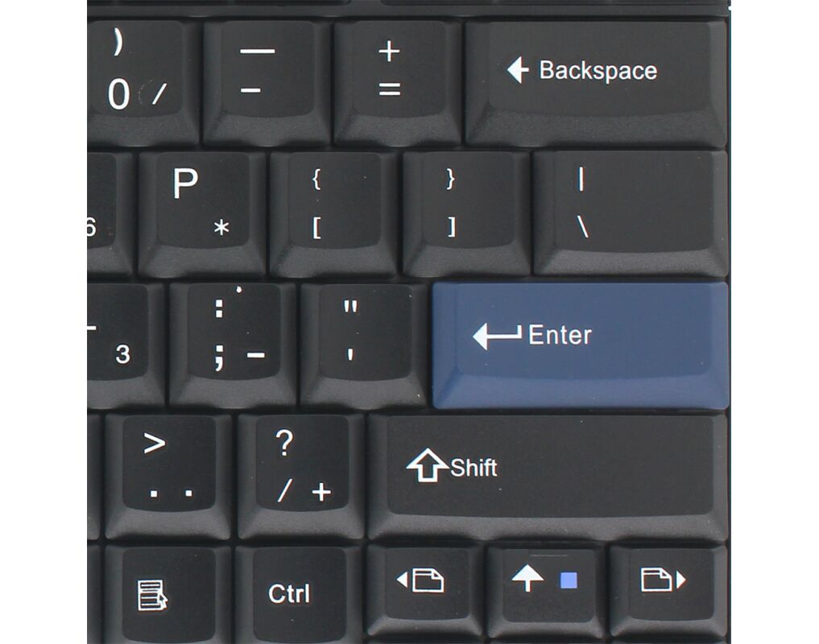This screenshot has width=819, height=644.
Task: Click the plus equals key
Action: (398, 83)
